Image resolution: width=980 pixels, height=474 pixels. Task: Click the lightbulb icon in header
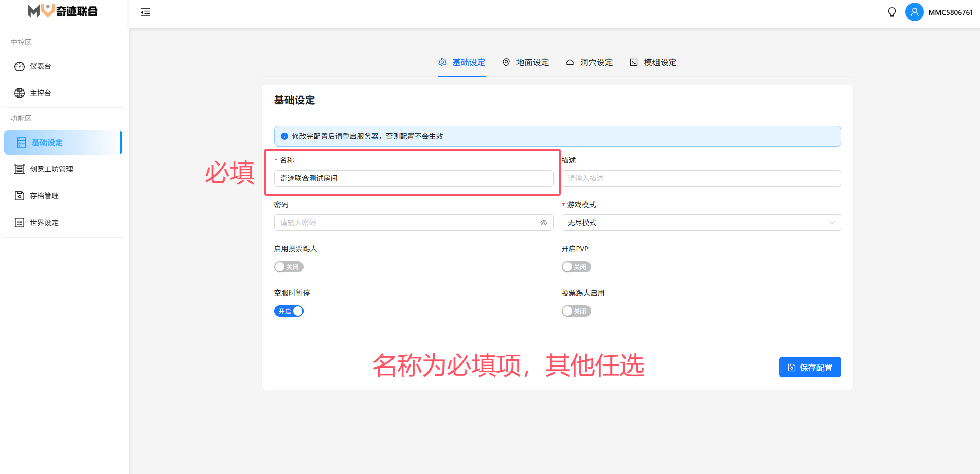coord(892,12)
